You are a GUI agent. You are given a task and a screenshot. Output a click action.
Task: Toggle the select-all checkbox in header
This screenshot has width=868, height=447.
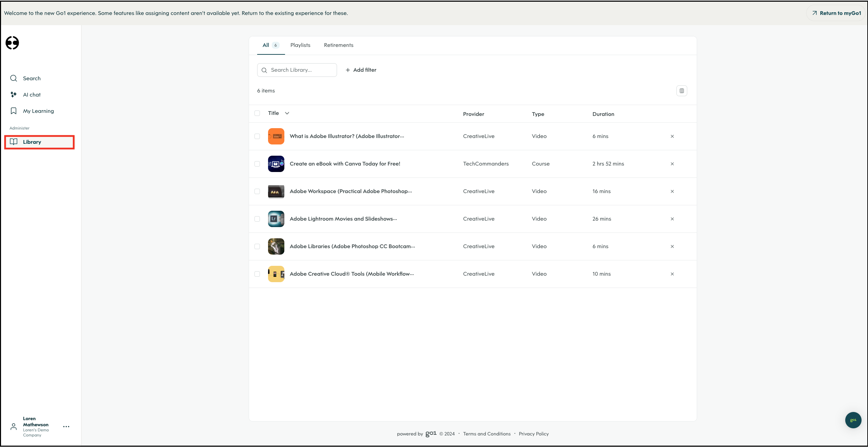click(x=257, y=113)
